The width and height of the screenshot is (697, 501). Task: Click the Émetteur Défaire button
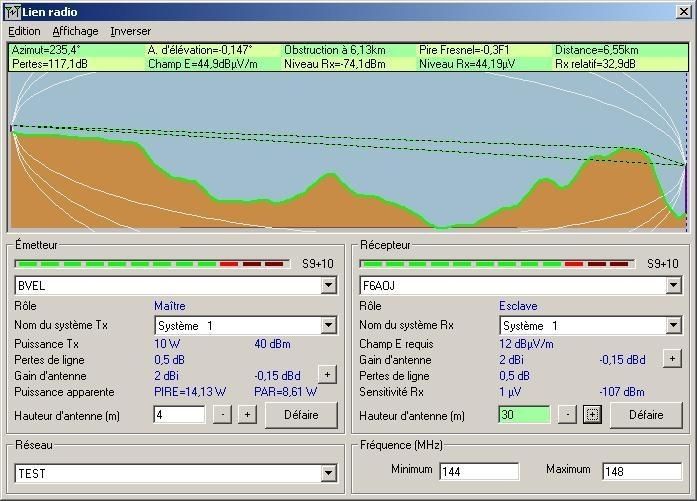pyautogui.click(x=301, y=415)
